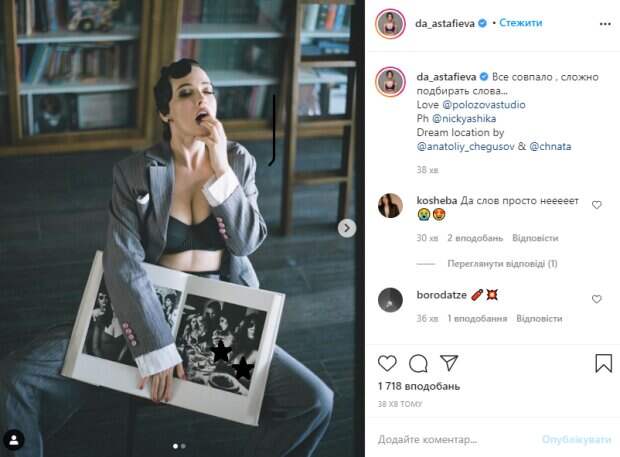Expand replies under kosheba's comment
Viewport: 620px width, 457px height.
coord(502,264)
